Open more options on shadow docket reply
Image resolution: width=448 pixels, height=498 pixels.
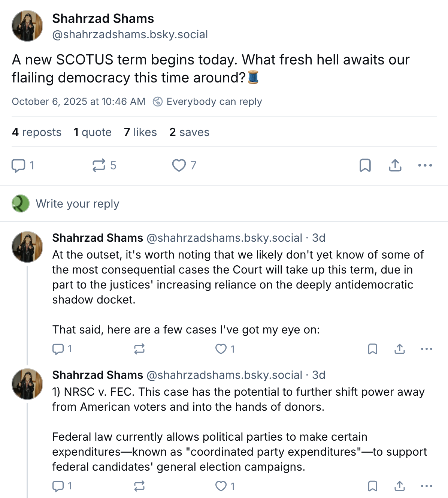tap(427, 349)
